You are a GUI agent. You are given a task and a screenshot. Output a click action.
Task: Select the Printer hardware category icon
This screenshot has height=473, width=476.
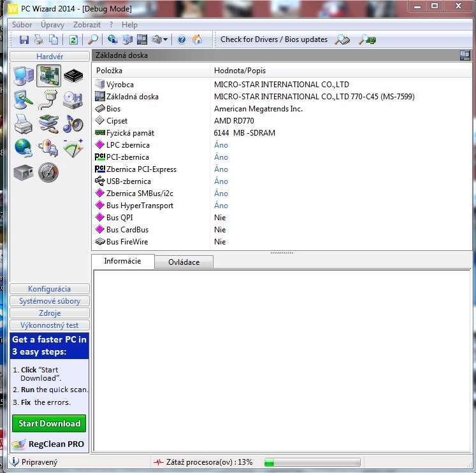pyautogui.click(x=24, y=124)
